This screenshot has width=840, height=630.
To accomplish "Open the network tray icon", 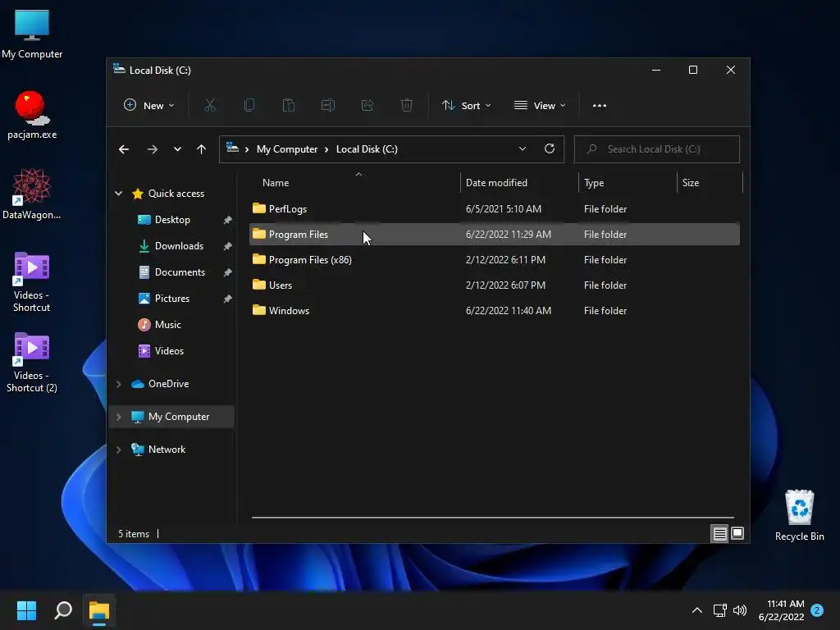I will tap(719, 610).
